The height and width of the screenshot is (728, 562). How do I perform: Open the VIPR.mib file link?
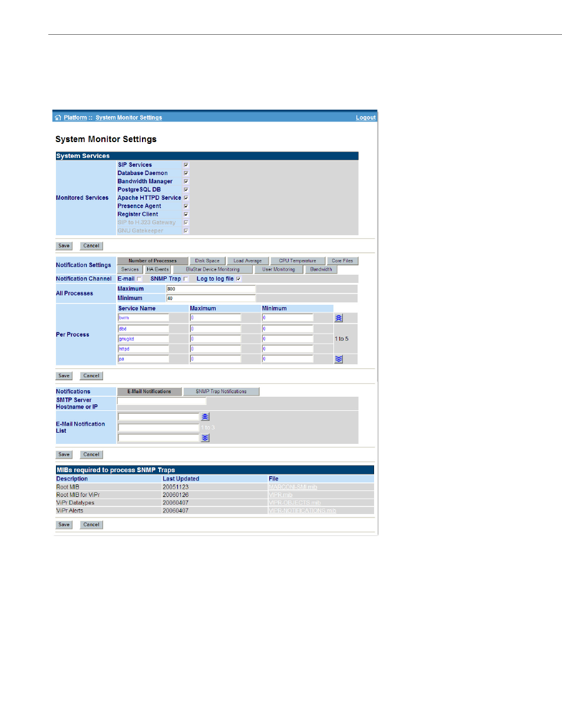[280, 495]
